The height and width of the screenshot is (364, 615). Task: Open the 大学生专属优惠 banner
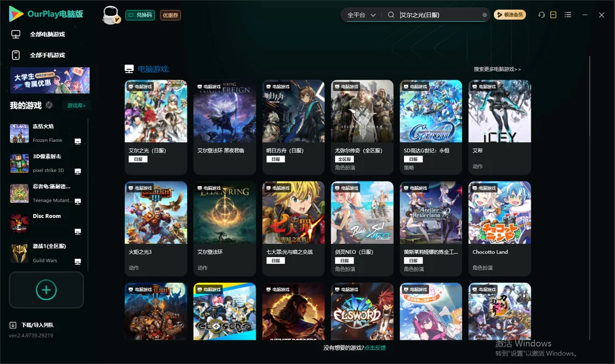click(50, 81)
